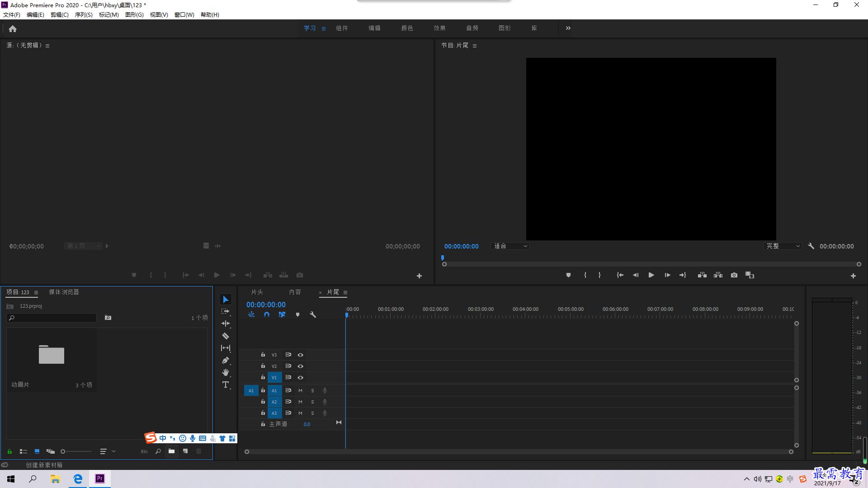Open 窗口(W) menu

point(184,15)
